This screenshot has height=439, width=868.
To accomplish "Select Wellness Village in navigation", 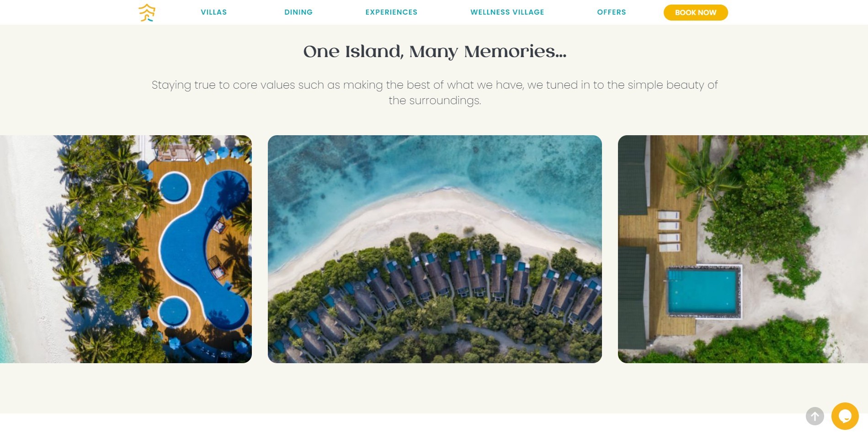I will point(507,12).
